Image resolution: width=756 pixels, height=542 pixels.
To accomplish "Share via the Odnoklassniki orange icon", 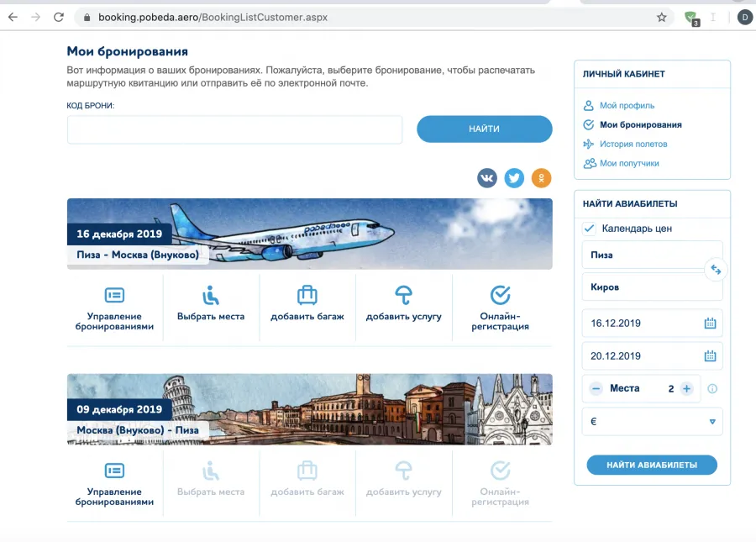I will point(541,178).
